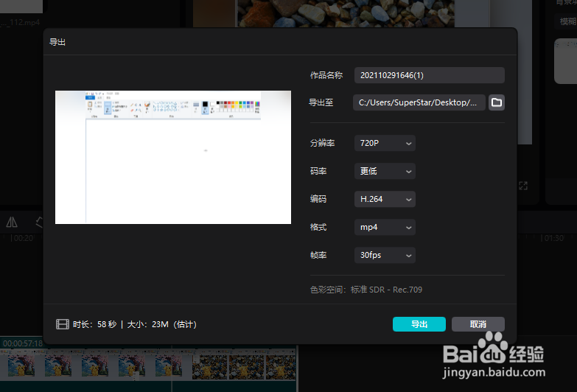Click the 编码 label
The image size is (577, 392).
318,199
